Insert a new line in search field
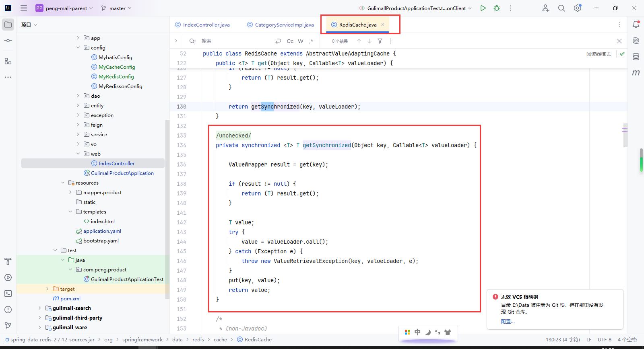The width and height of the screenshot is (644, 349). tap(278, 41)
